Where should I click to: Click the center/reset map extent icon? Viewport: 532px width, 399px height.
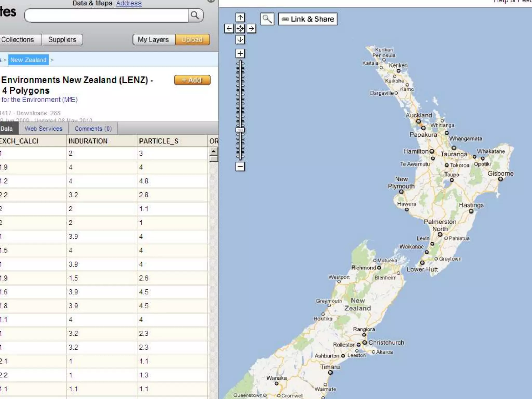click(240, 29)
